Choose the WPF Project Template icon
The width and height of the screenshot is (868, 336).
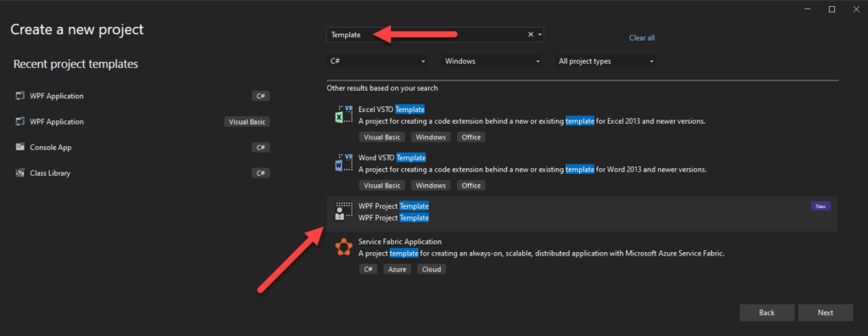click(x=344, y=211)
